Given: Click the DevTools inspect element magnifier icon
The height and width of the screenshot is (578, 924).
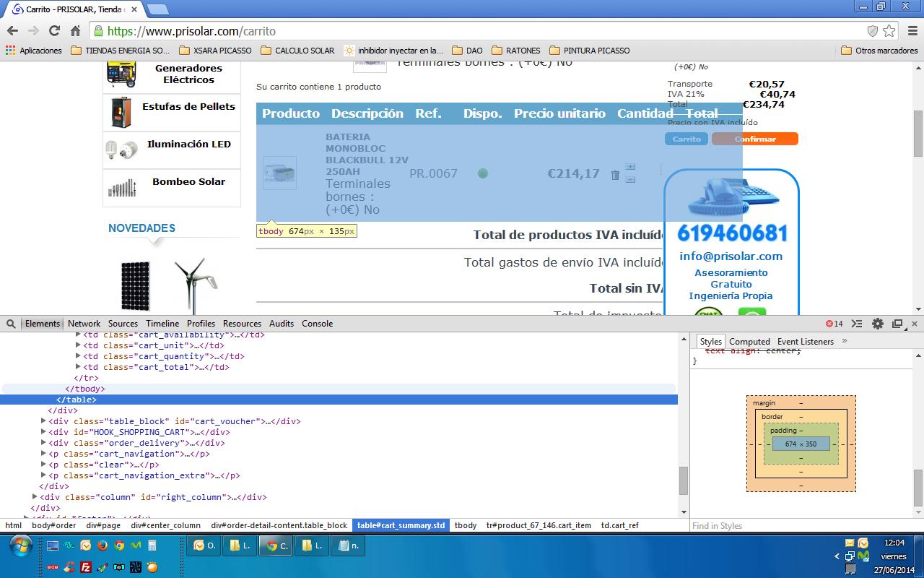Looking at the screenshot, I should [12, 324].
